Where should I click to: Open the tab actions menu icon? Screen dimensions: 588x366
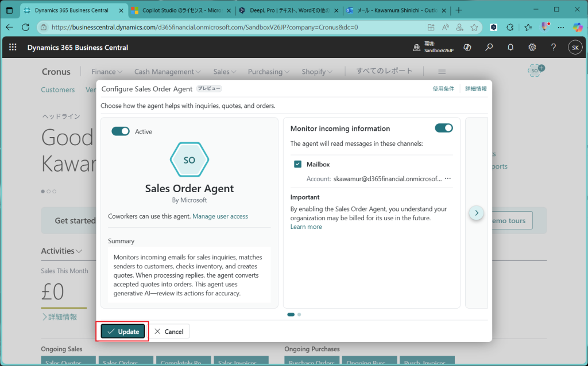tap(9, 10)
